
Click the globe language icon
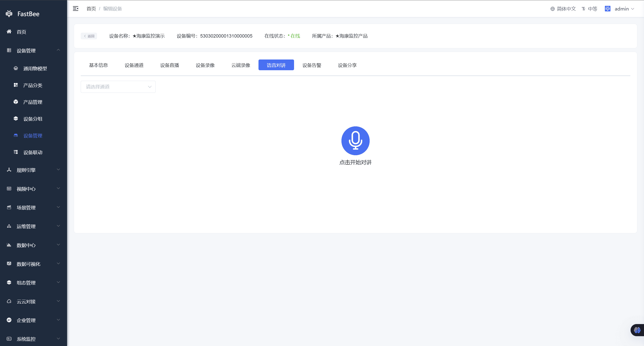553,9
